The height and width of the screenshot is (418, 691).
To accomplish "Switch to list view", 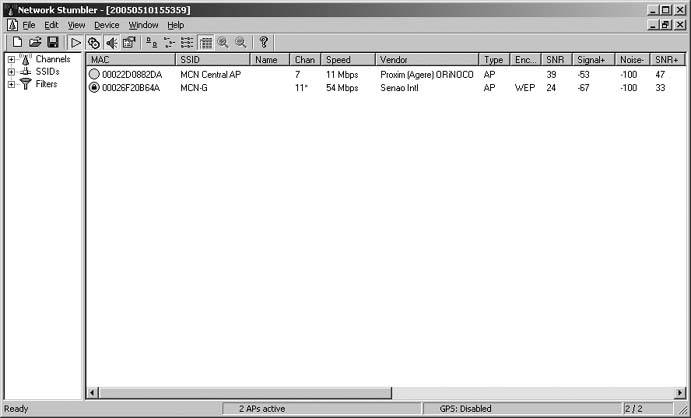I will click(187, 43).
